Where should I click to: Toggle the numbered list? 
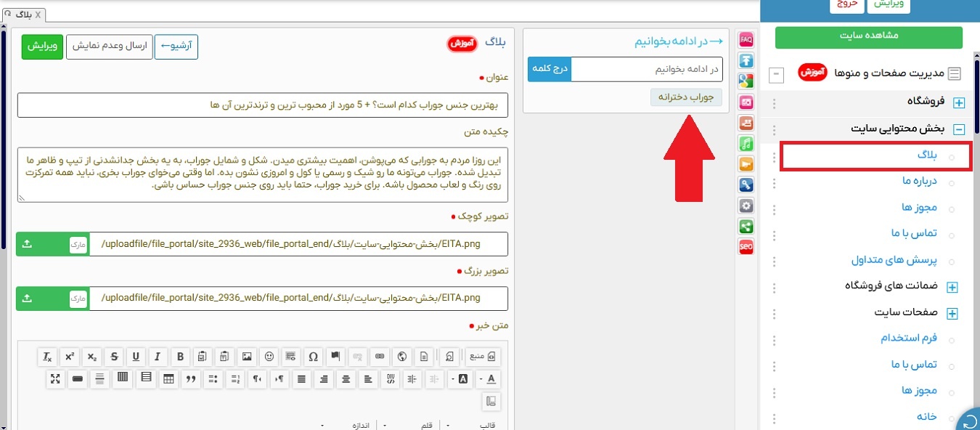235,378
